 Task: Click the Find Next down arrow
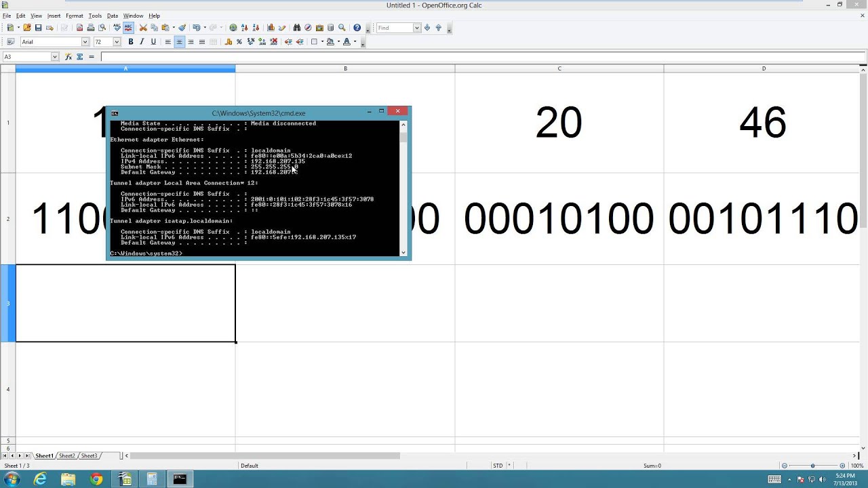click(427, 28)
